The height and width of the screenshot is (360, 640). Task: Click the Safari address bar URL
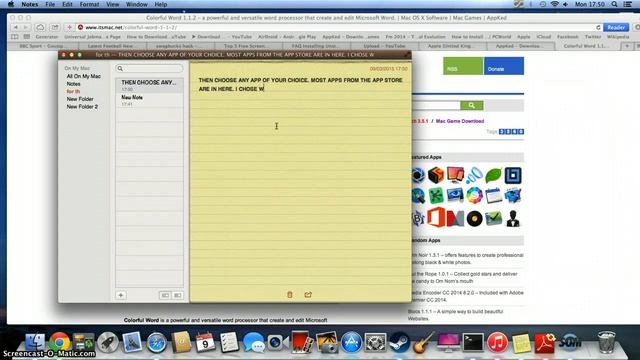(x=131, y=27)
